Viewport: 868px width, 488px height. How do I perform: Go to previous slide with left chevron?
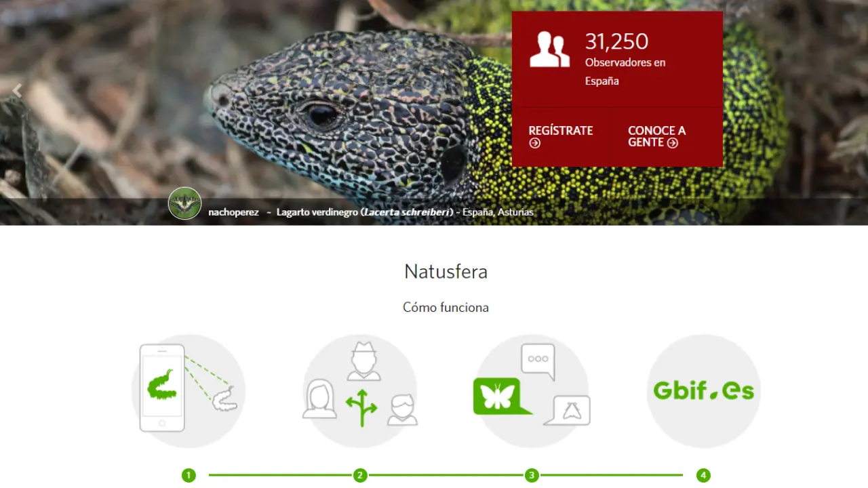pyautogui.click(x=17, y=91)
